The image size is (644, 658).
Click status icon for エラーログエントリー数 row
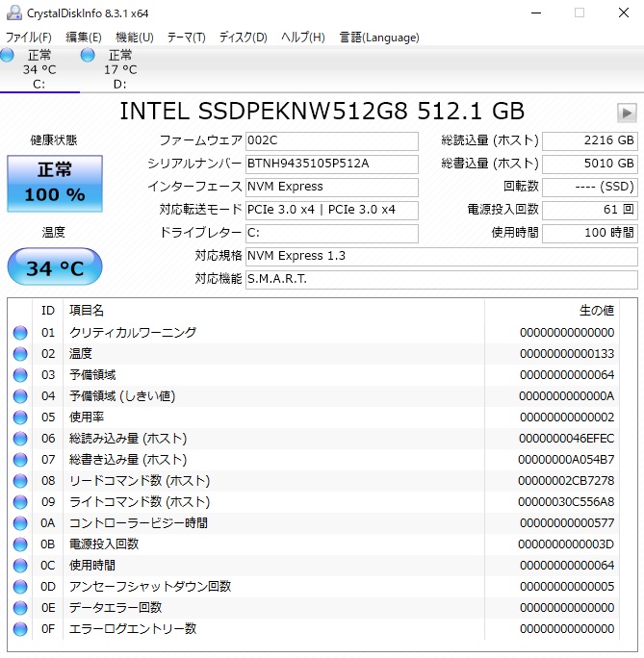point(20,629)
